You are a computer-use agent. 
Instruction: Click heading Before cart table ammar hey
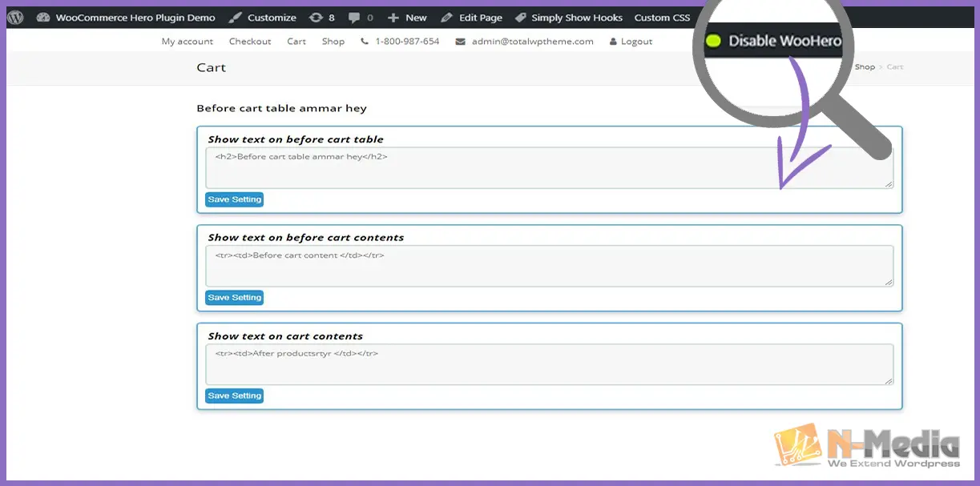(x=281, y=108)
